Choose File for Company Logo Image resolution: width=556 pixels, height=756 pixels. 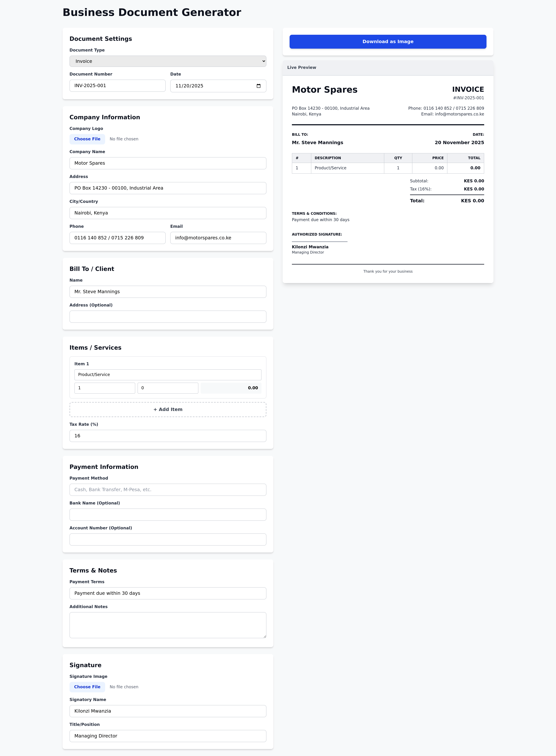pyautogui.click(x=87, y=139)
